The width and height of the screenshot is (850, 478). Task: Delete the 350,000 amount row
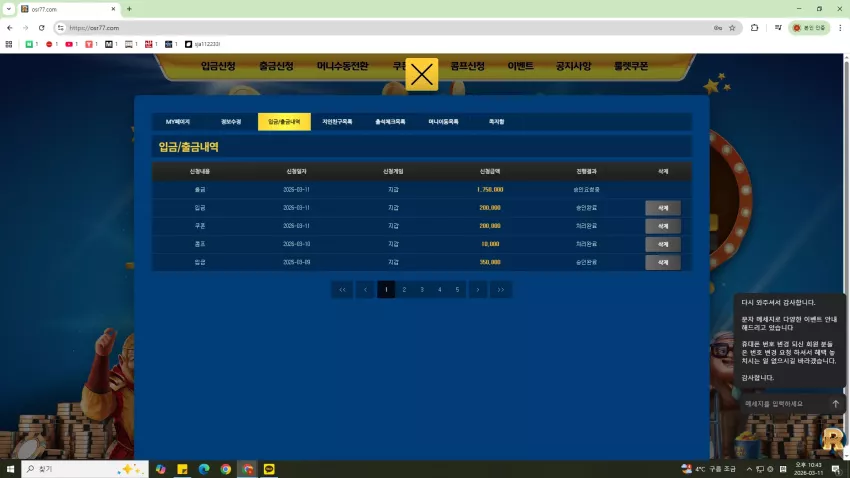click(x=662, y=262)
